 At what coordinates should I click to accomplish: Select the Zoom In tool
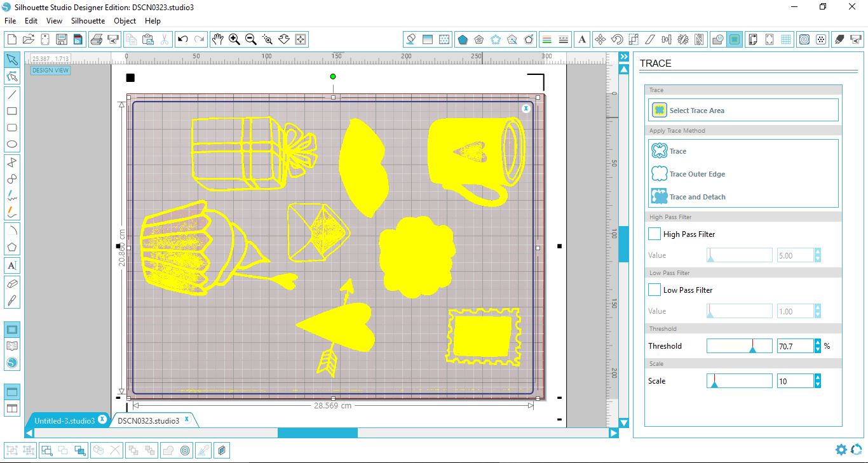[x=233, y=38]
